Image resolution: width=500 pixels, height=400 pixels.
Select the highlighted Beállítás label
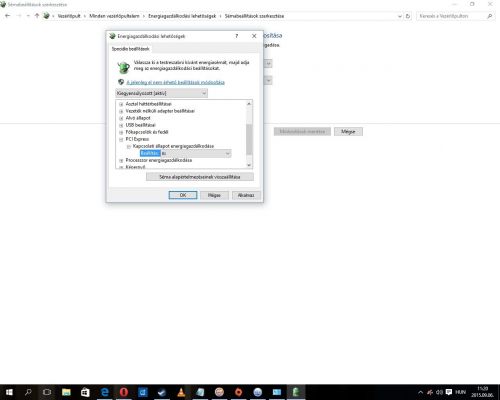point(150,153)
